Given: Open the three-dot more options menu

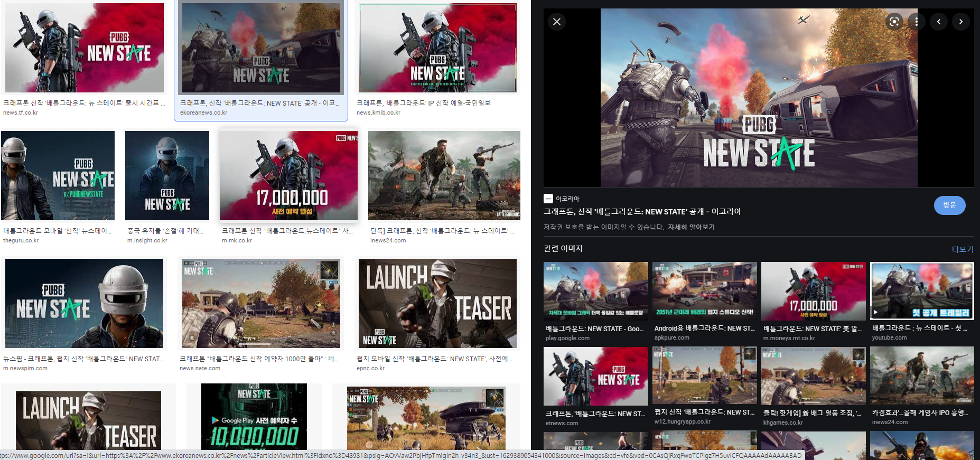Looking at the screenshot, I should click(x=917, y=22).
